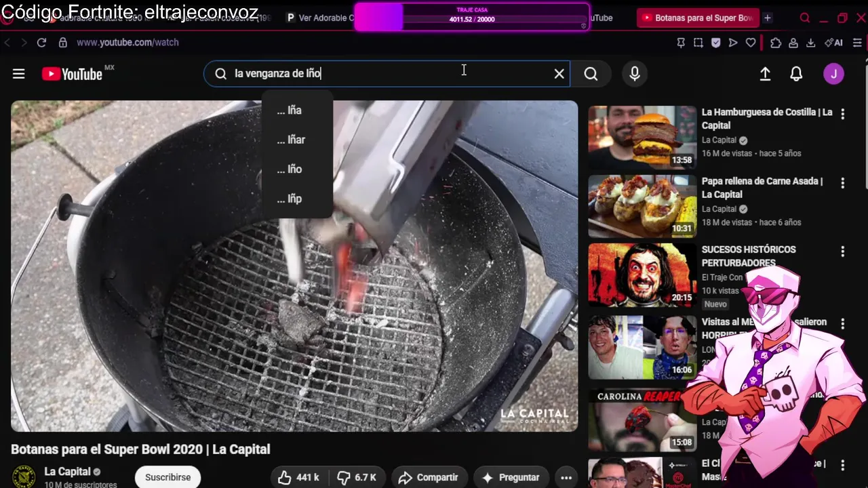
Task: Open a new tab with plus
Action: [768, 18]
